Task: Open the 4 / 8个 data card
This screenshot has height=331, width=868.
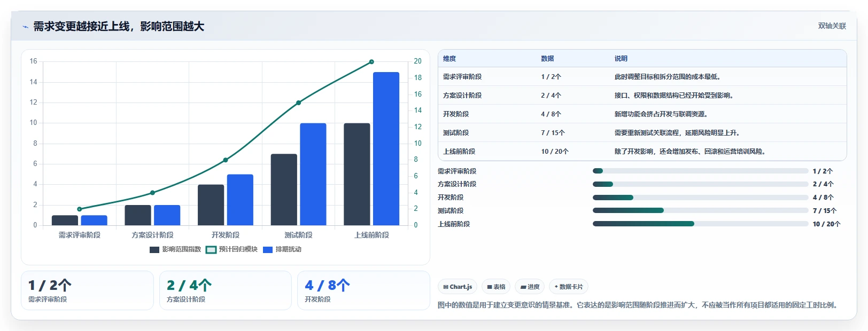Action: tap(363, 290)
